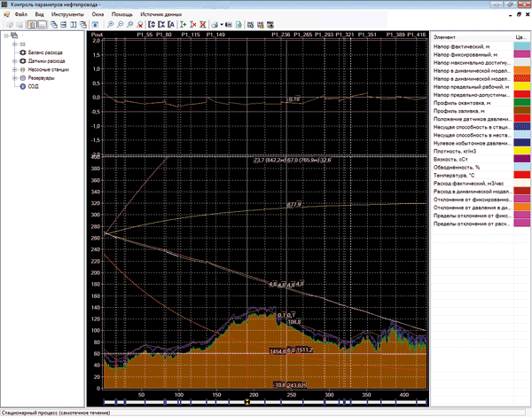Click the vertical autoscale icon
Screen dimensions: 532x417
click(152, 25)
